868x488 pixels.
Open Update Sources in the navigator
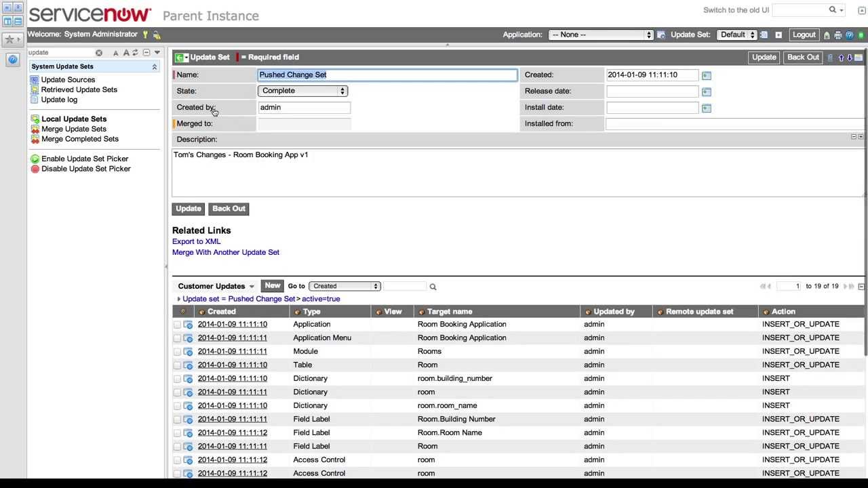click(x=68, y=80)
